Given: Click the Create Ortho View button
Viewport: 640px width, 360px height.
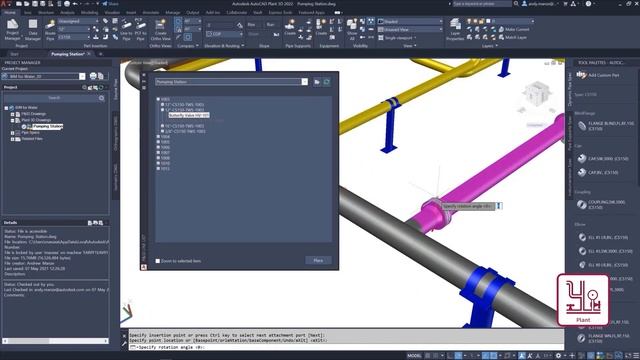Looking at the screenshot, I should point(161,29).
